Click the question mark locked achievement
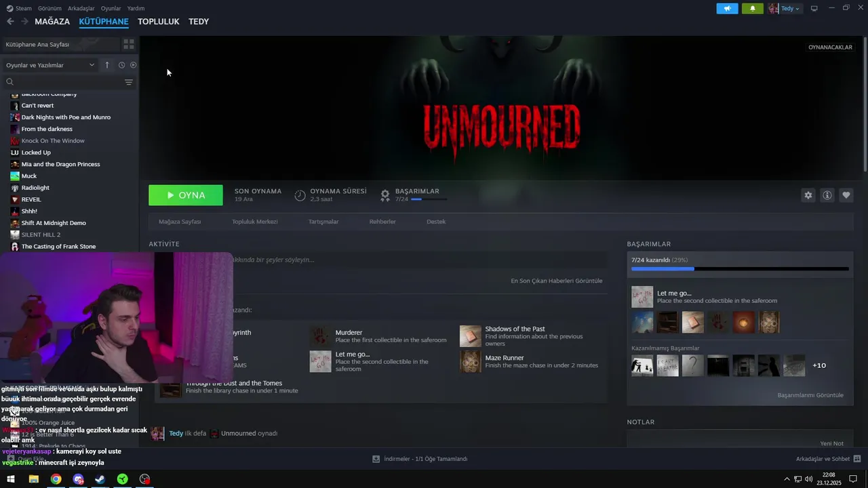868x488 pixels. (x=693, y=365)
